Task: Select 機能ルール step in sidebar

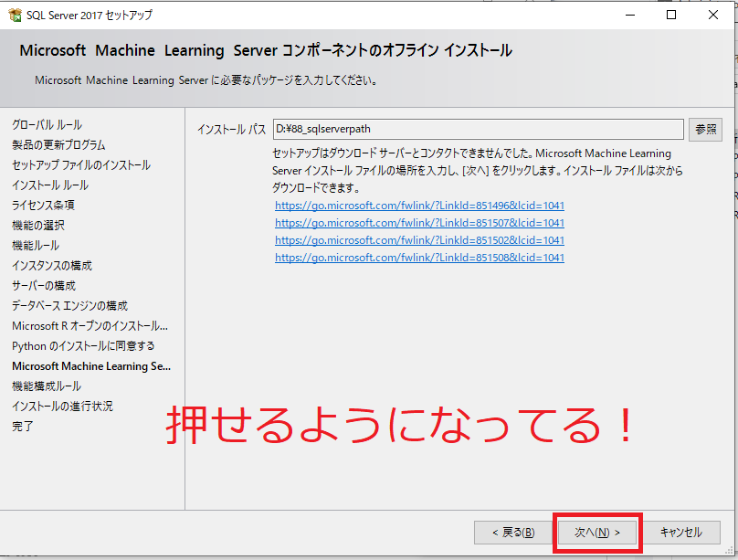Action: pos(36,246)
